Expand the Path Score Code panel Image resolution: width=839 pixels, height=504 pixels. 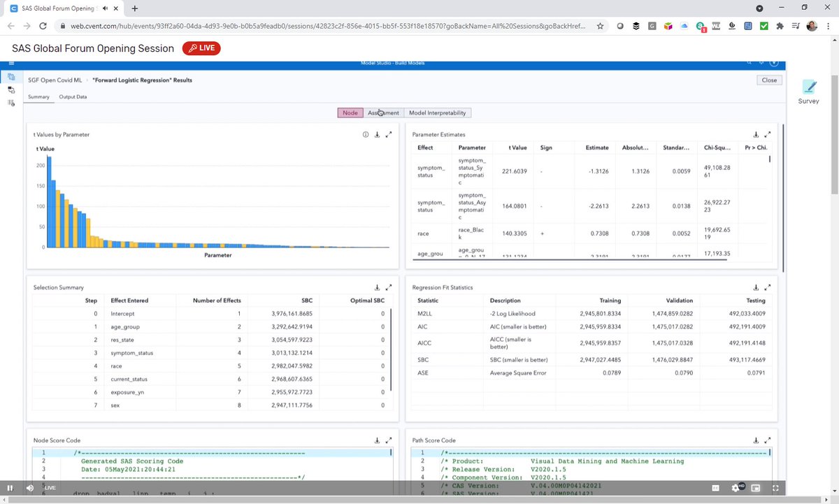click(767, 440)
